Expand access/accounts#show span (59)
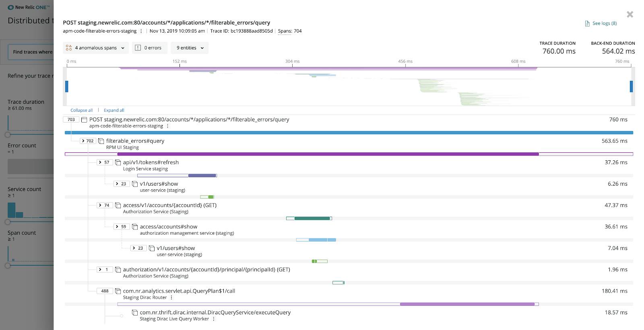 pos(122,227)
